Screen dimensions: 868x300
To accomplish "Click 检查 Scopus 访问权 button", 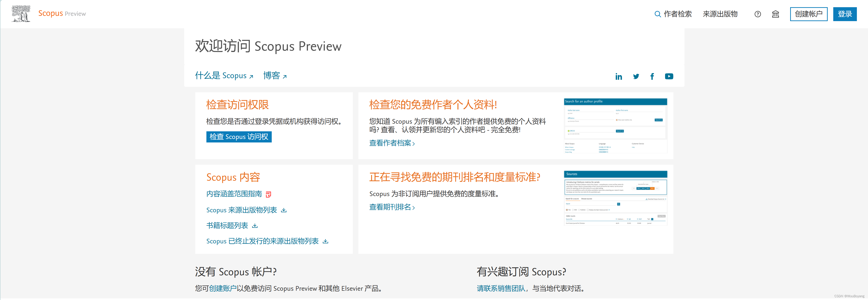I will click(x=239, y=137).
